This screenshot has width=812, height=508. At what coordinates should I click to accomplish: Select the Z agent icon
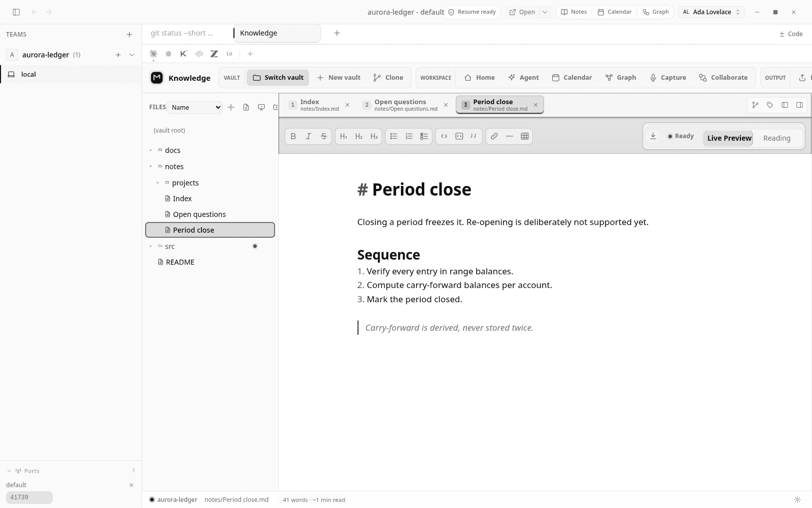(214, 54)
